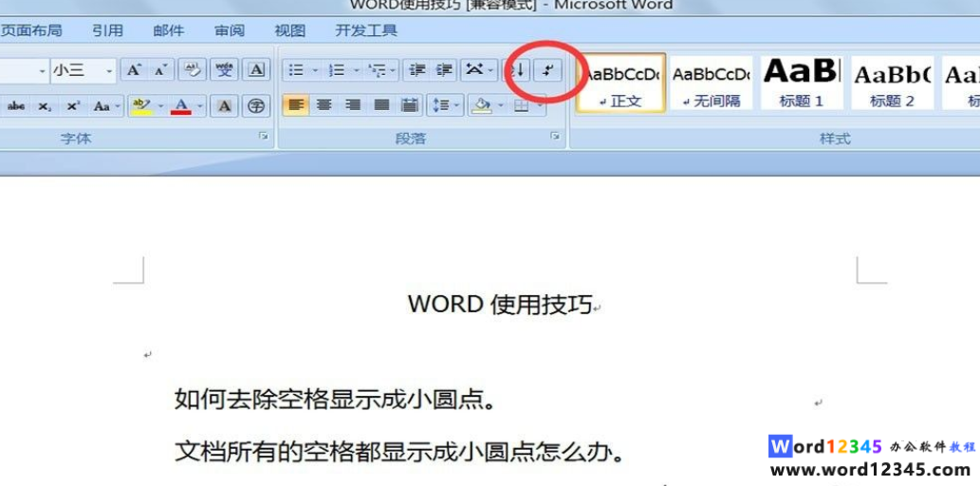Click the Change Case (Aa) button
This screenshot has height=486, width=980.
105,105
